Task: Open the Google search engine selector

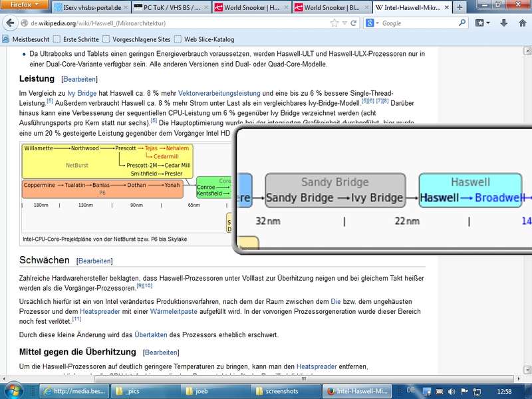Action: (x=372, y=23)
